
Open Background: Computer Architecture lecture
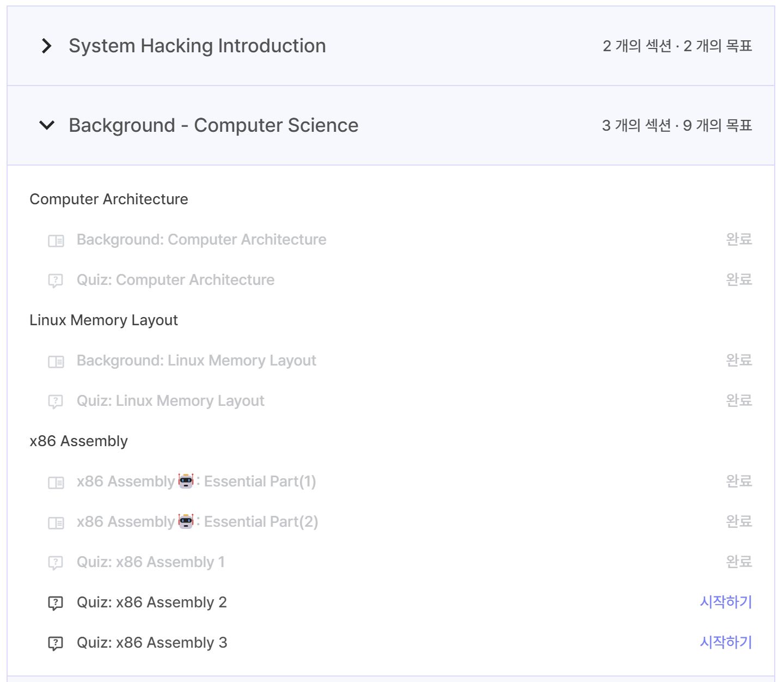201,240
